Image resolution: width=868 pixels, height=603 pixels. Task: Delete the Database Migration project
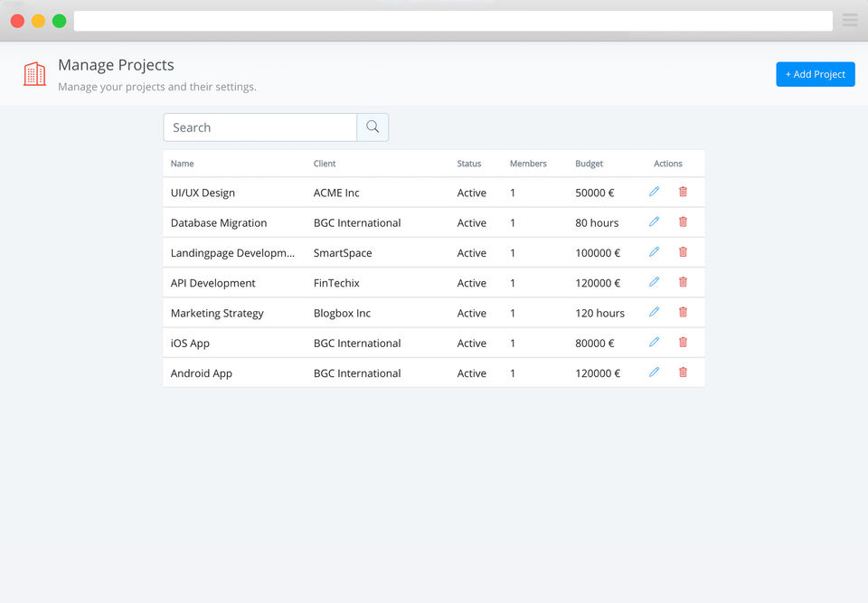[x=683, y=221]
